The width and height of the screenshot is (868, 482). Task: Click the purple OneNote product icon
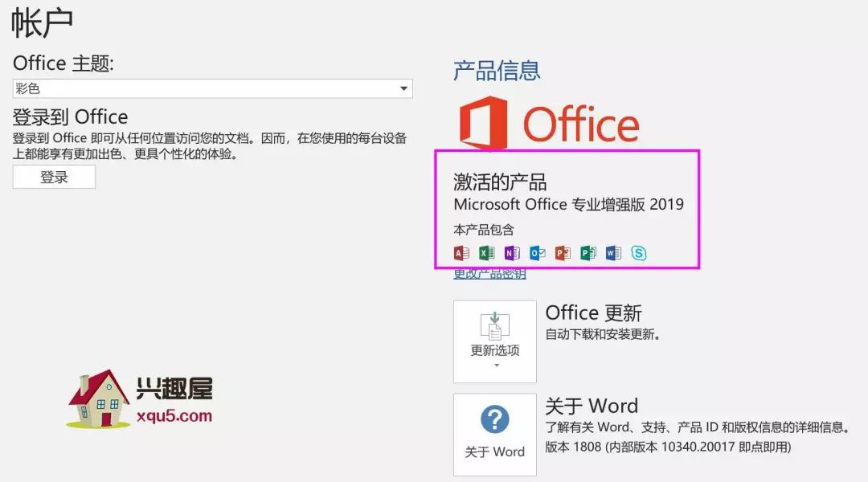click(512, 253)
